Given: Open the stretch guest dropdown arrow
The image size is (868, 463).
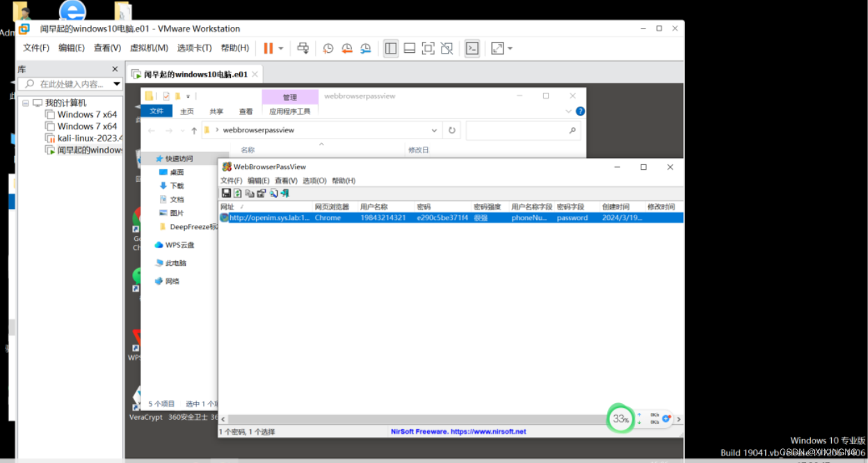Looking at the screenshot, I should click(510, 49).
